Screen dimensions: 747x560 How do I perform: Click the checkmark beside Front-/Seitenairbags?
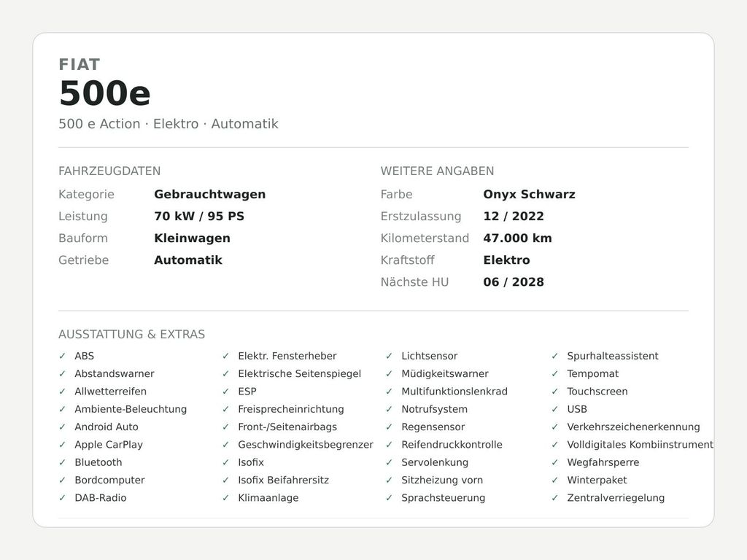pos(226,427)
